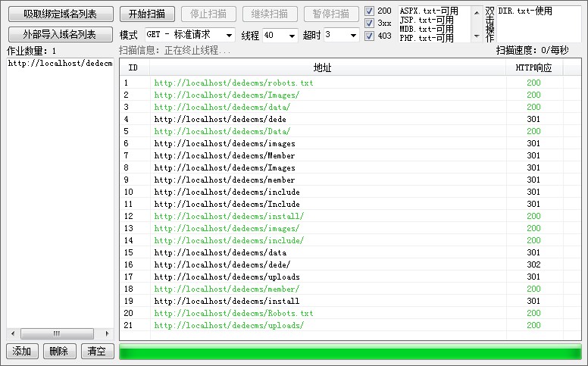588x366 pixels.
Task: Click the 外部导入域名列表 button
Action: pos(60,35)
